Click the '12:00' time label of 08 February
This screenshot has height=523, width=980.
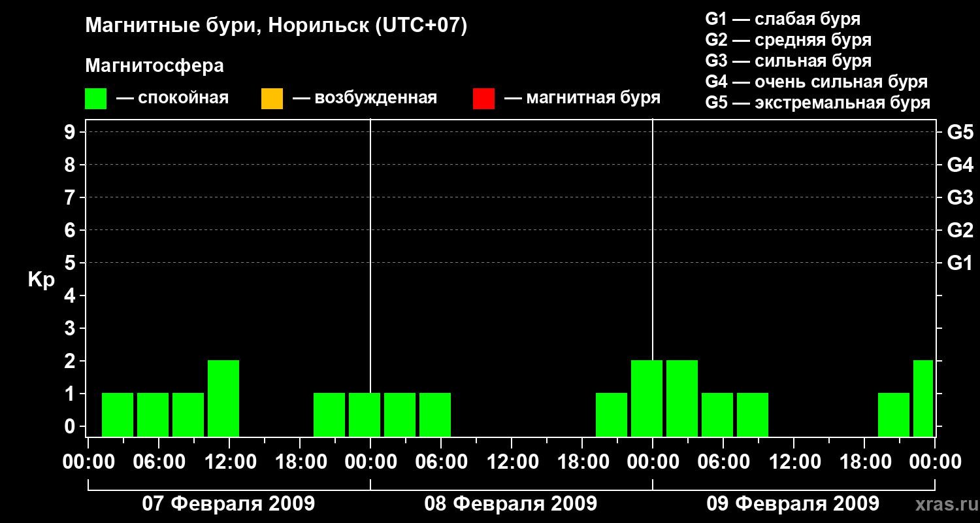coord(512,462)
